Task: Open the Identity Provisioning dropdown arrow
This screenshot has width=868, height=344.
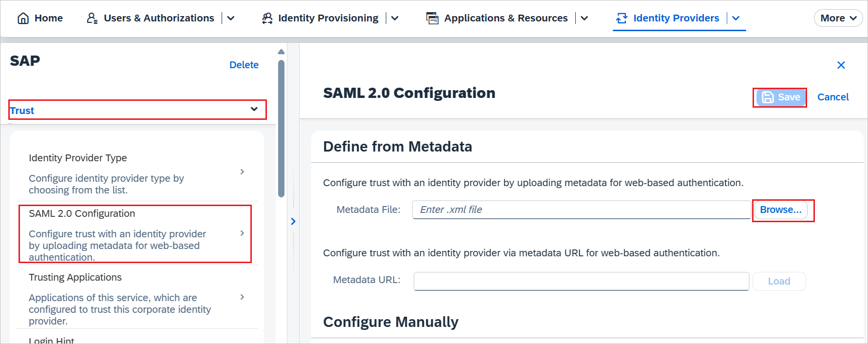Action: (395, 18)
